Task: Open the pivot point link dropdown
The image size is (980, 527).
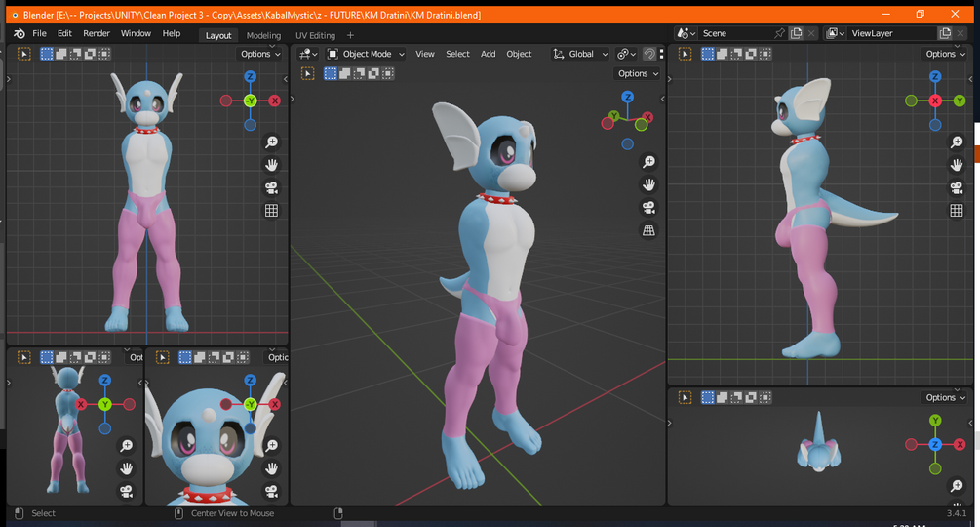Action: [626, 54]
